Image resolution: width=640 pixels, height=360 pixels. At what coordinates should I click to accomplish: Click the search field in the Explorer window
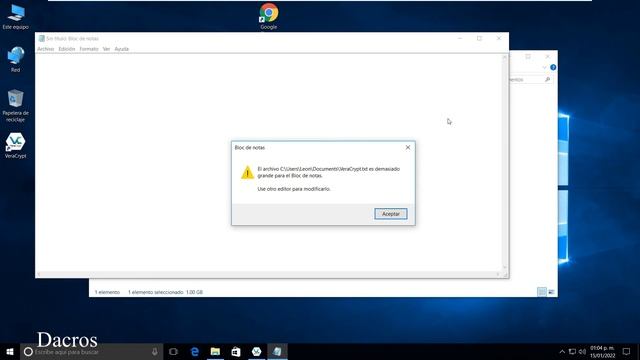click(531, 80)
